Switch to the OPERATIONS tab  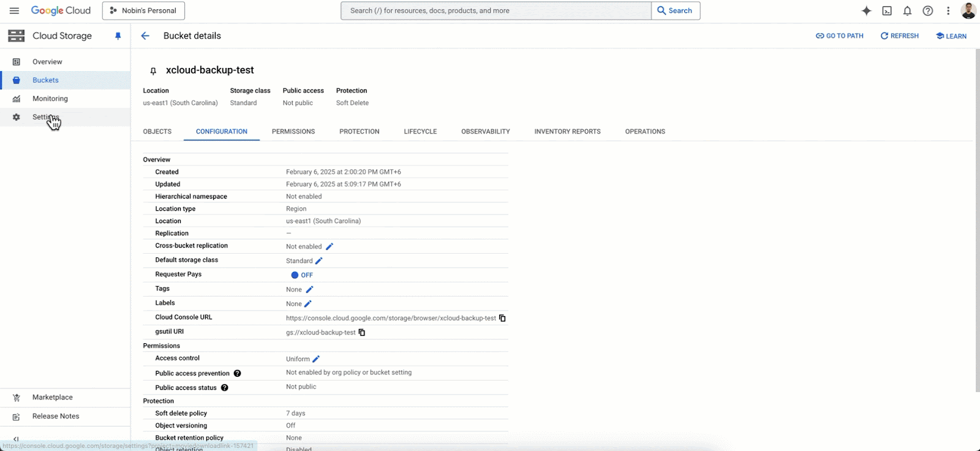coord(645,131)
